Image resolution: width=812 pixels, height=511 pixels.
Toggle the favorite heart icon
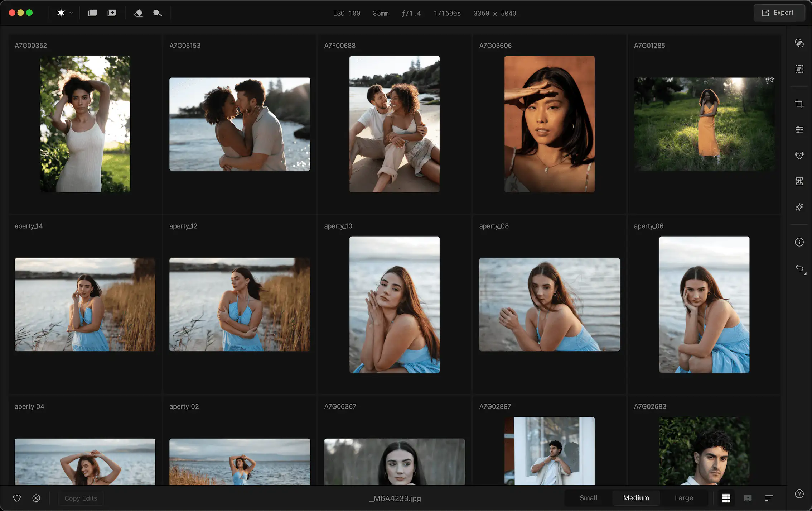[x=17, y=498]
